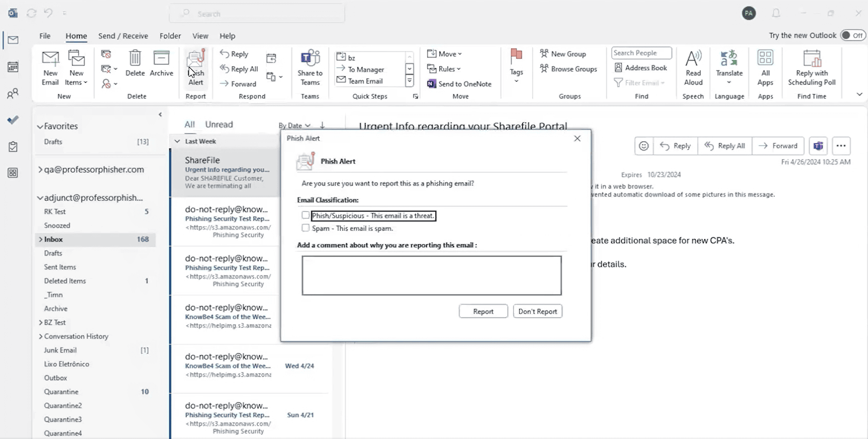Open Calendar view in left sidebar
This screenshot has height=439, width=868.
13,67
